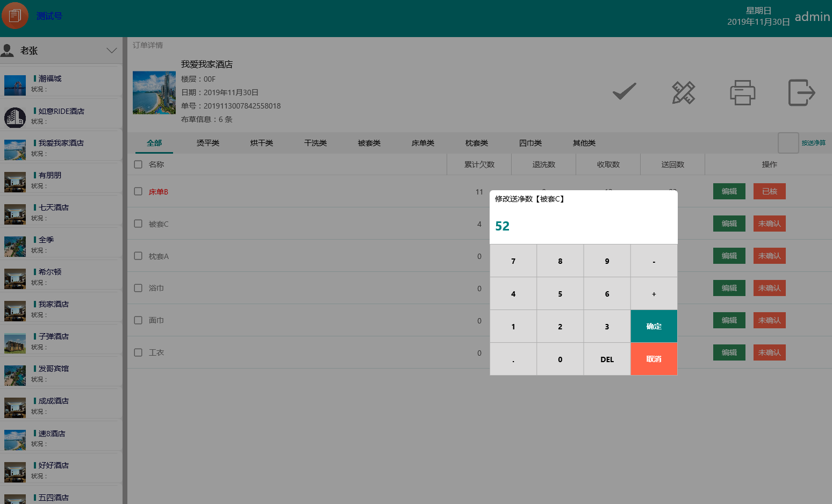Tap keypad minus key

click(654, 261)
